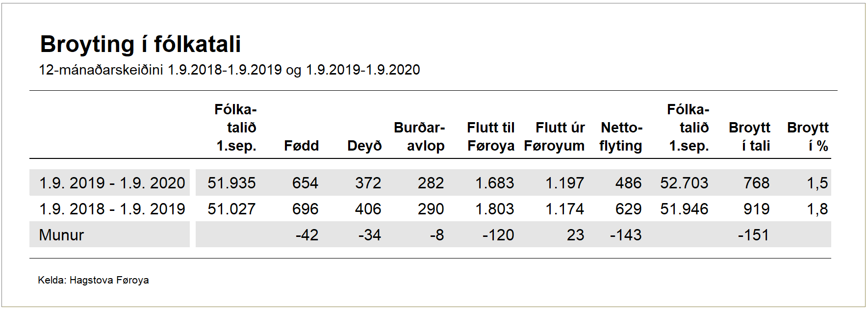Screen dimensions: 868x310
Task: Click the 'Munur' row label
Action: [x=61, y=235]
